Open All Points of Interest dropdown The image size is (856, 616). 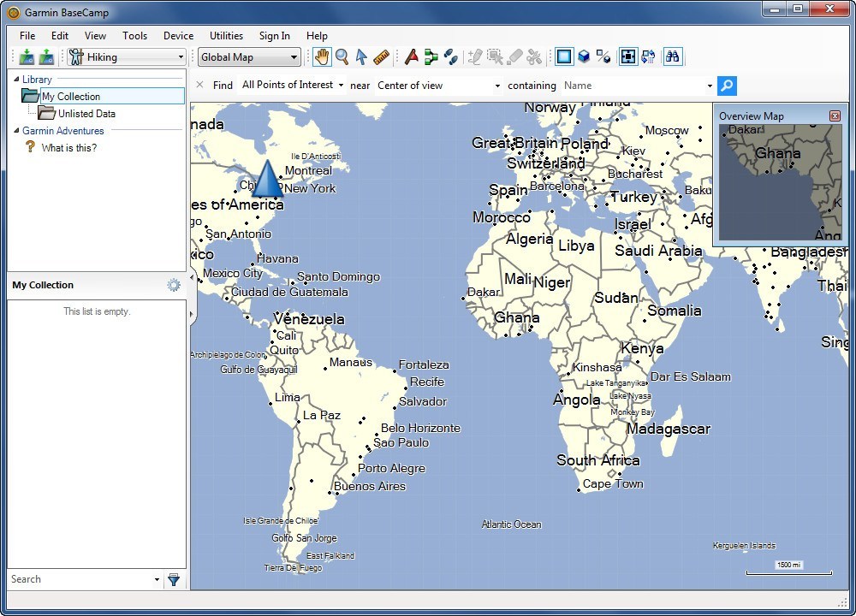(341, 85)
